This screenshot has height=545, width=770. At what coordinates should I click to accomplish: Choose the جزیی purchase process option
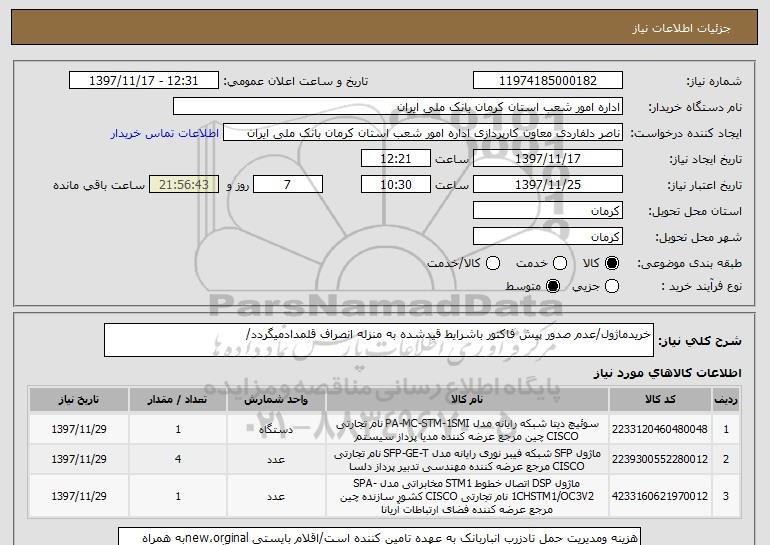pos(612,286)
